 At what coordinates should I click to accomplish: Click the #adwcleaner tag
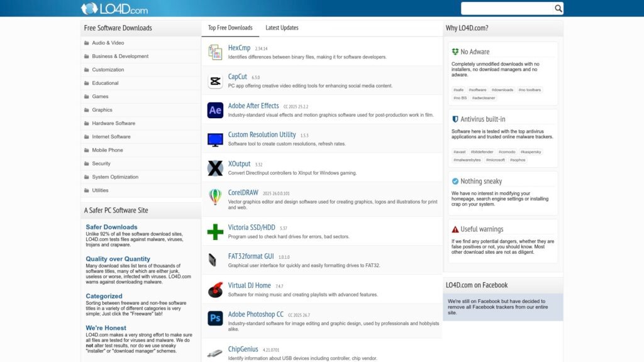(x=484, y=97)
